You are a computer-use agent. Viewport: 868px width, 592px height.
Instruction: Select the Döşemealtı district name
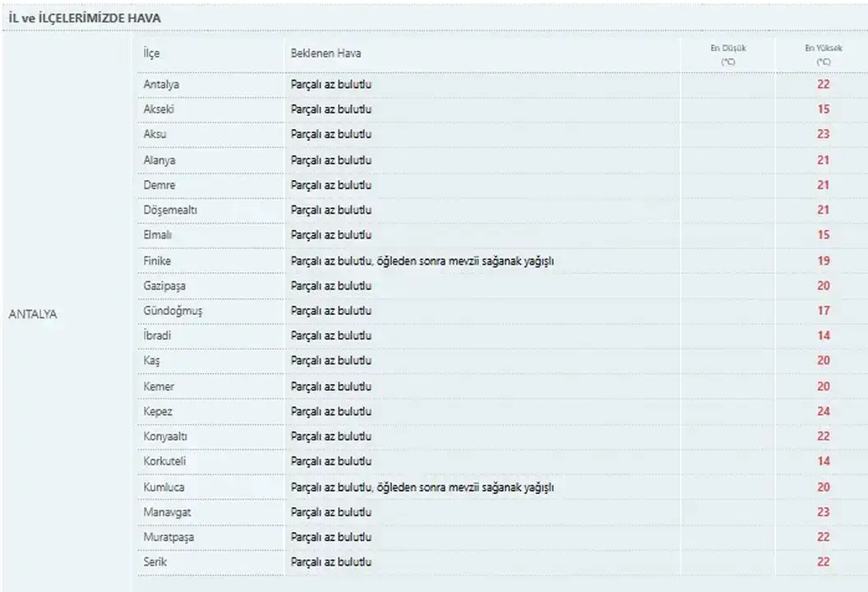point(170,210)
